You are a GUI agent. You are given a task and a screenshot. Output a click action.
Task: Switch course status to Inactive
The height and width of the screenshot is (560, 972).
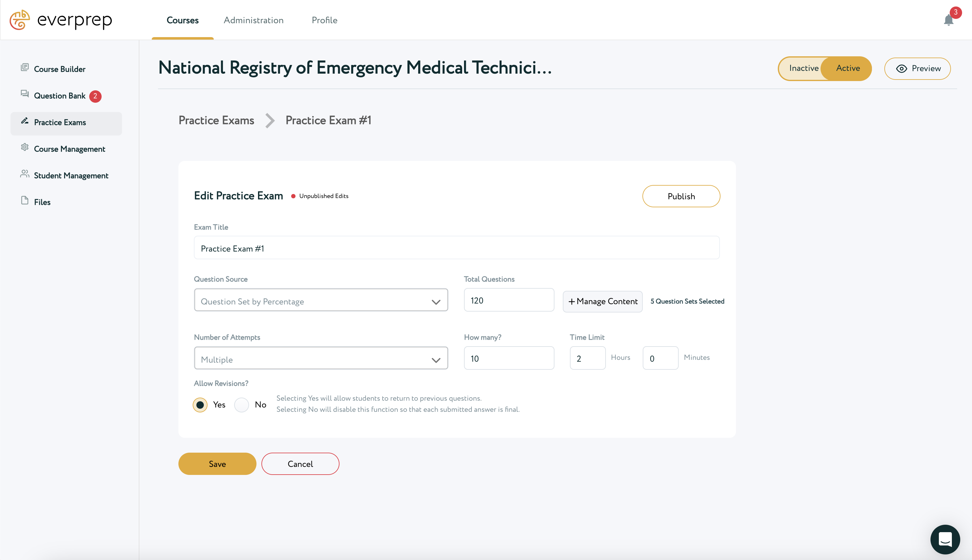803,68
